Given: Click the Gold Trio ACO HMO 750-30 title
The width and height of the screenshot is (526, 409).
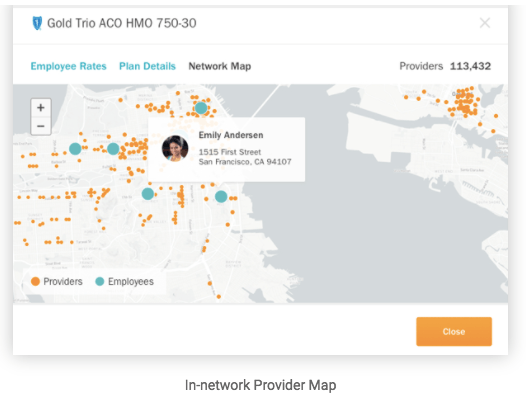Looking at the screenshot, I should (122, 23).
